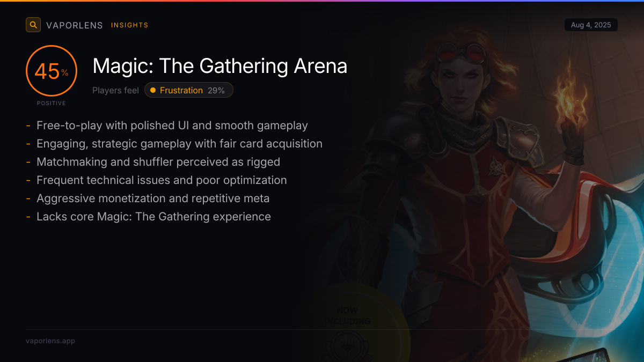Click the 29% frustration value

tap(216, 90)
